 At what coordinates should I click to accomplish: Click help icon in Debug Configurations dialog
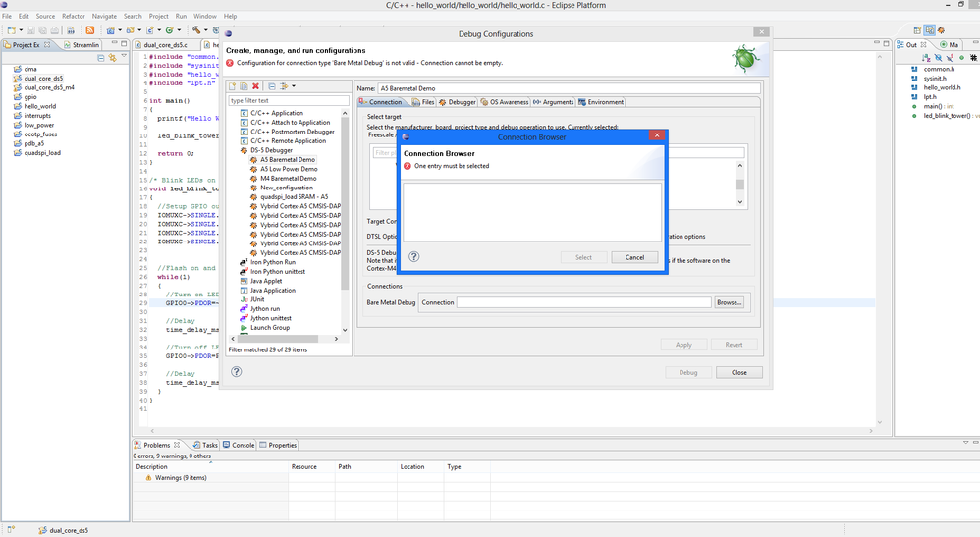click(237, 371)
